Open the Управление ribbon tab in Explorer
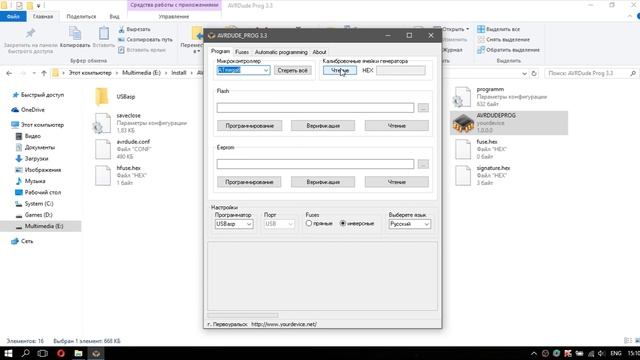 pos(174,17)
